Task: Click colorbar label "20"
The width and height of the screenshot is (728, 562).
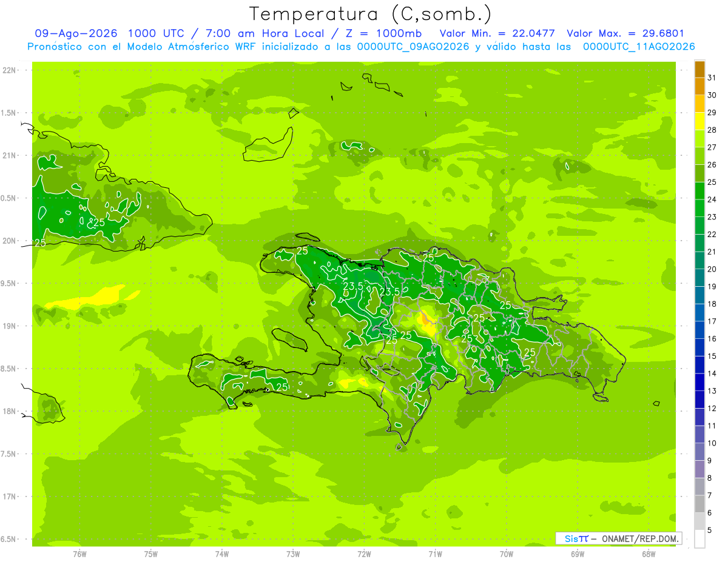Action: 712,269
